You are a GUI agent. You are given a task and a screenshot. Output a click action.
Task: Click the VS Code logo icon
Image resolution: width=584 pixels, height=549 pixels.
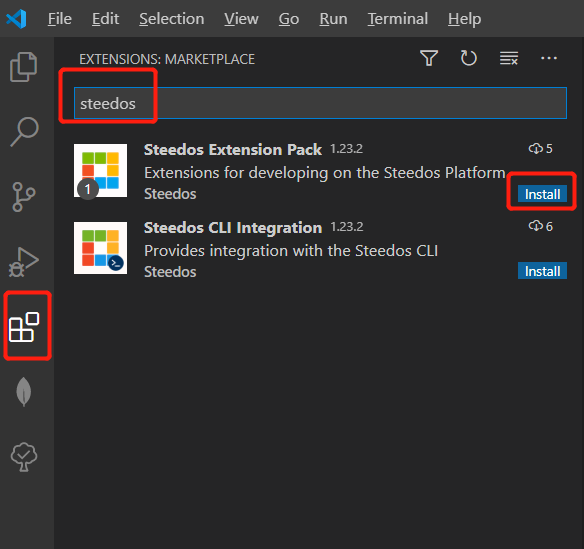tap(16, 19)
